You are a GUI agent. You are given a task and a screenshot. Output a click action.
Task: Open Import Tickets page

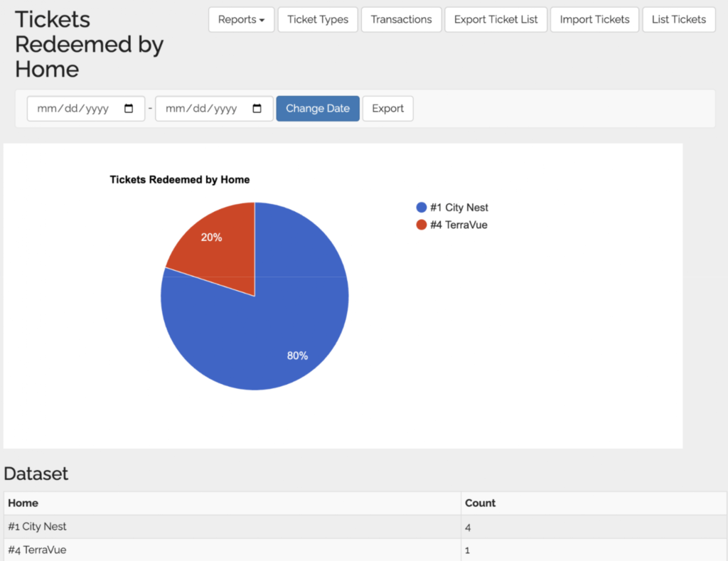click(594, 19)
